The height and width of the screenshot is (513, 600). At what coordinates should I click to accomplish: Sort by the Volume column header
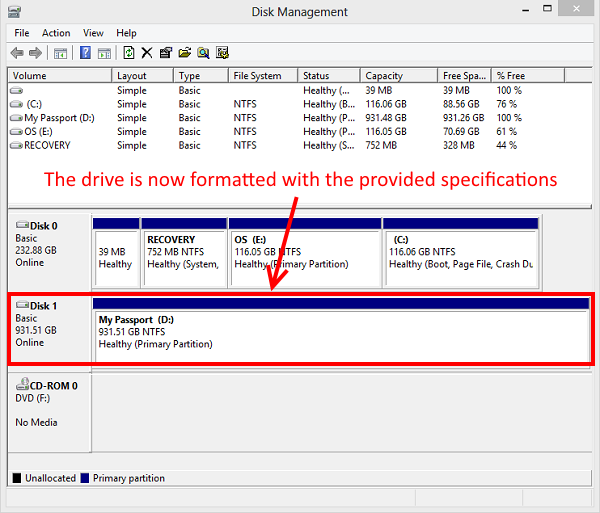click(x=60, y=76)
